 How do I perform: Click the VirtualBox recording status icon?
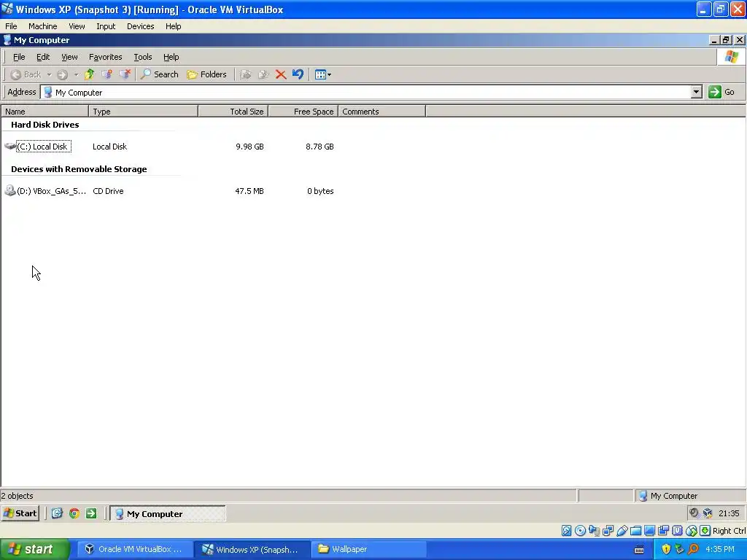[x=663, y=531]
